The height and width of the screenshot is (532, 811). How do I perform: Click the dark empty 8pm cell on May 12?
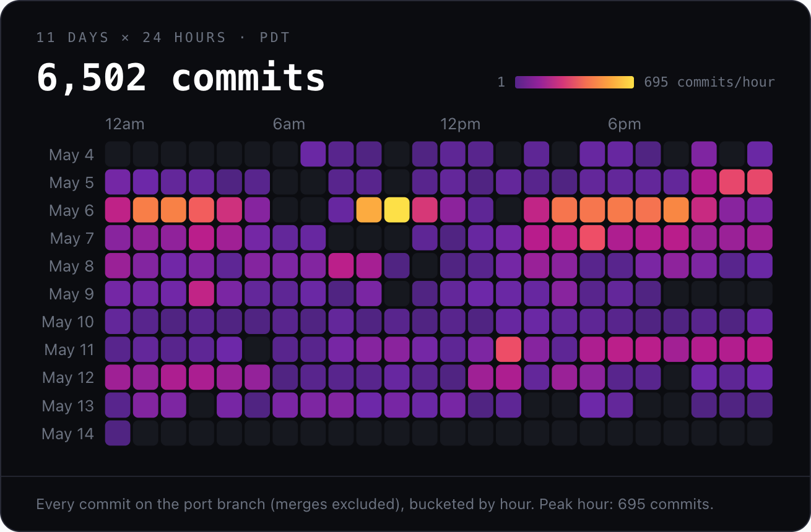click(676, 377)
